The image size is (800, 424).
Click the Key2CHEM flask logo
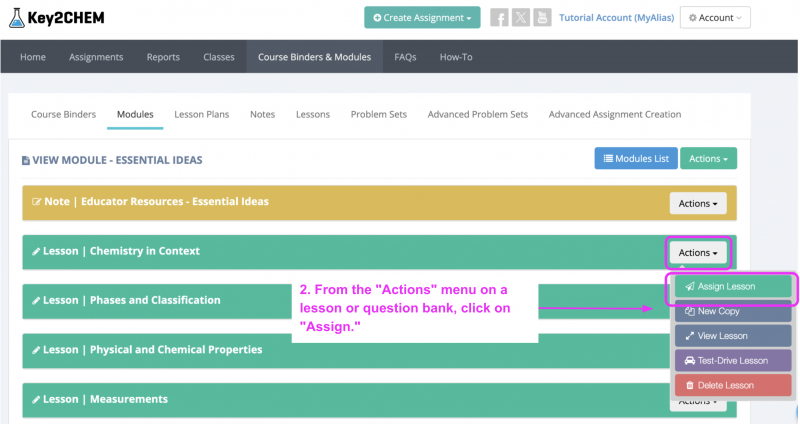click(19, 17)
